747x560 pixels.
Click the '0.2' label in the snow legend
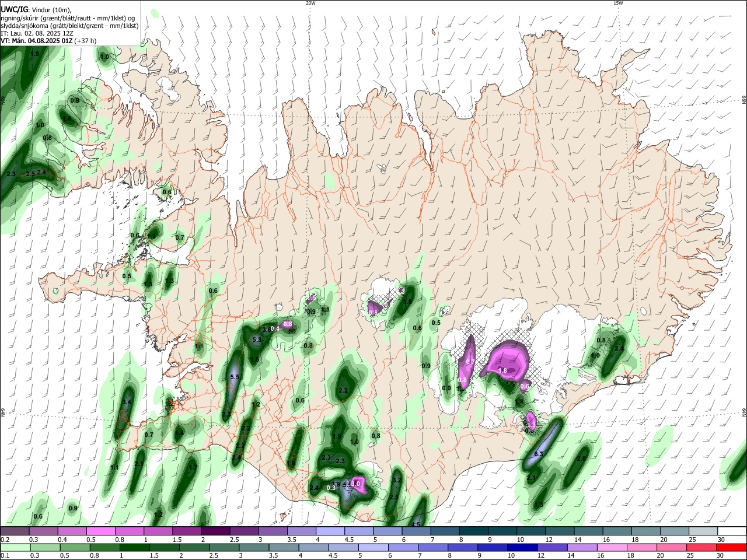(x=4, y=540)
